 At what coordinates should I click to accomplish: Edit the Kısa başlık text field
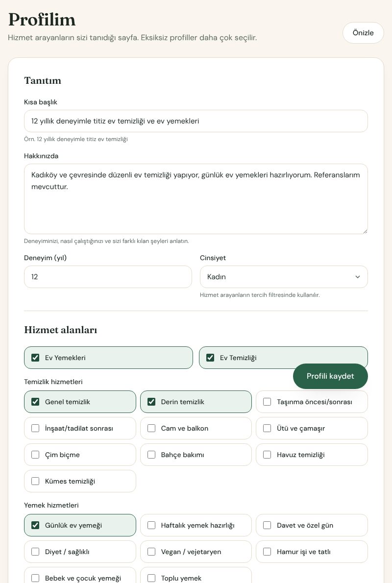[x=196, y=121]
